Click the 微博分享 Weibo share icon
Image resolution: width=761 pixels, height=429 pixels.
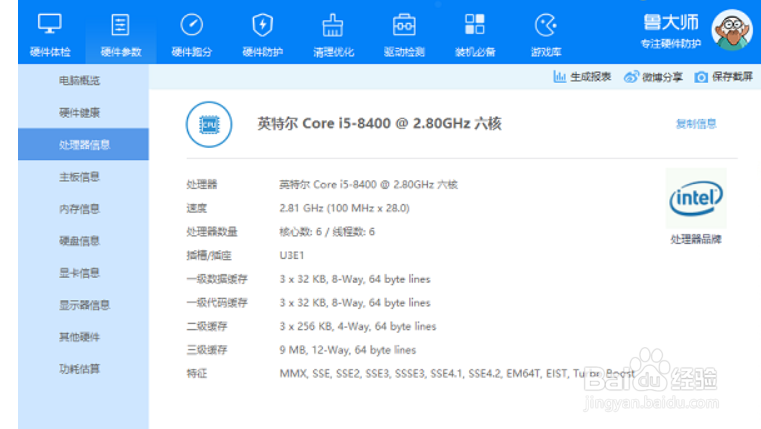click(x=631, y=77)
